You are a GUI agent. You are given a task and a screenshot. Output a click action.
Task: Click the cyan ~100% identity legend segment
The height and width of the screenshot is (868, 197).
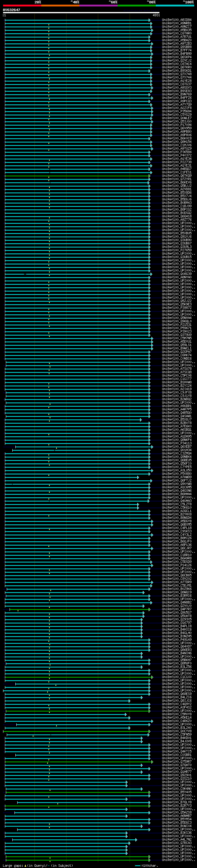pos(175,6)
